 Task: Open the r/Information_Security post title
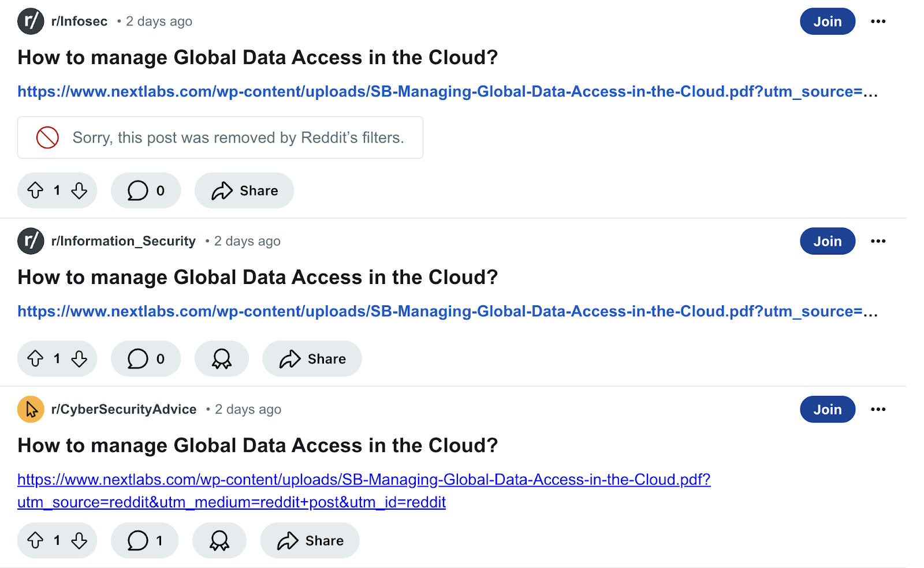point(258,277)
